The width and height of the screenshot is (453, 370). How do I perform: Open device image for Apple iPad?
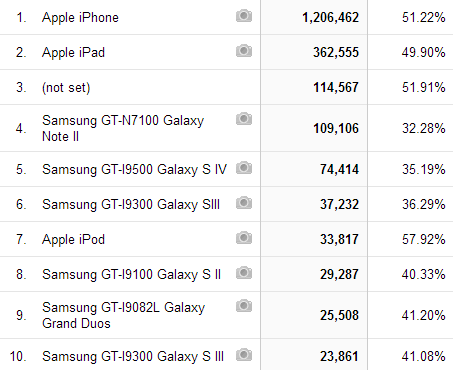244,51
